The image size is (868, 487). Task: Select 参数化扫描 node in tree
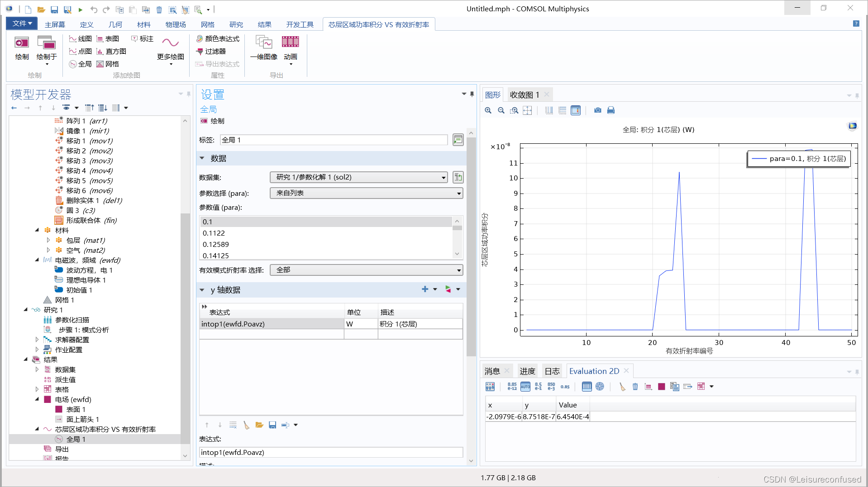click(72, 320)
